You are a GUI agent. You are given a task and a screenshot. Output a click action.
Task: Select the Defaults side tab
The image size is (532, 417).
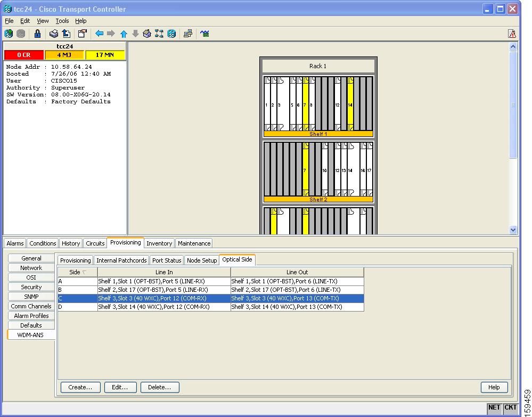31,325
